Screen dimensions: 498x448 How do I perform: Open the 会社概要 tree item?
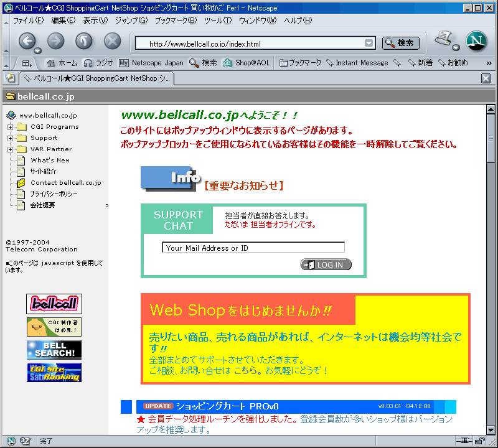[42, 205]
